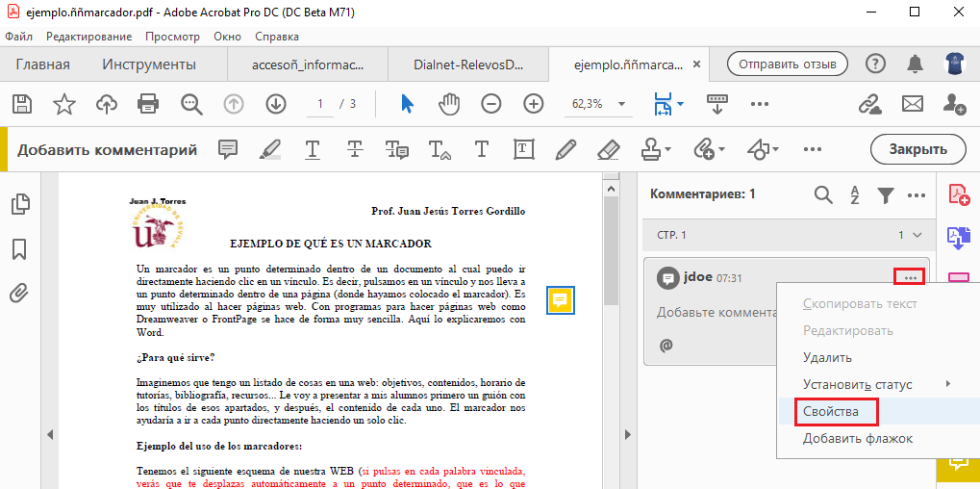Viewport: 980px width, 489px height.
Task: Sort comments with the A-Z icon
Action: tap(854, 195)
